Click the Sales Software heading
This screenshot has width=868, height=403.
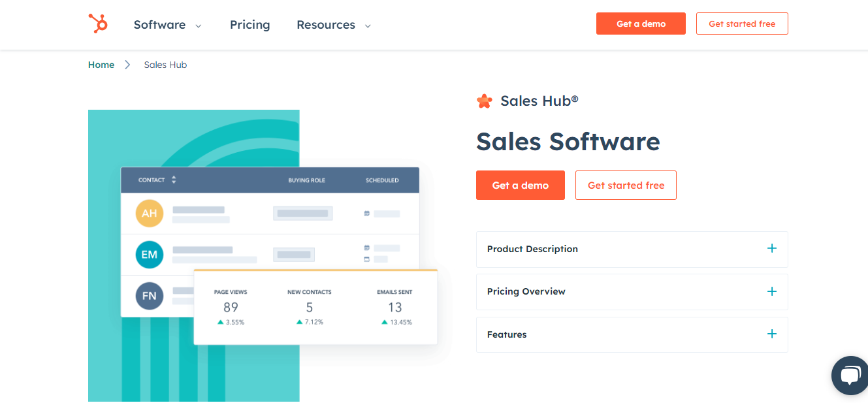click(x=568, y=142)
